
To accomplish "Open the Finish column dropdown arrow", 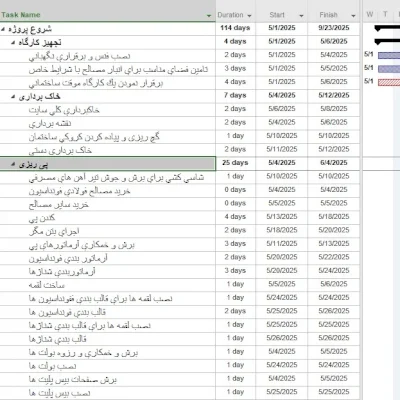I will point(353,16).
